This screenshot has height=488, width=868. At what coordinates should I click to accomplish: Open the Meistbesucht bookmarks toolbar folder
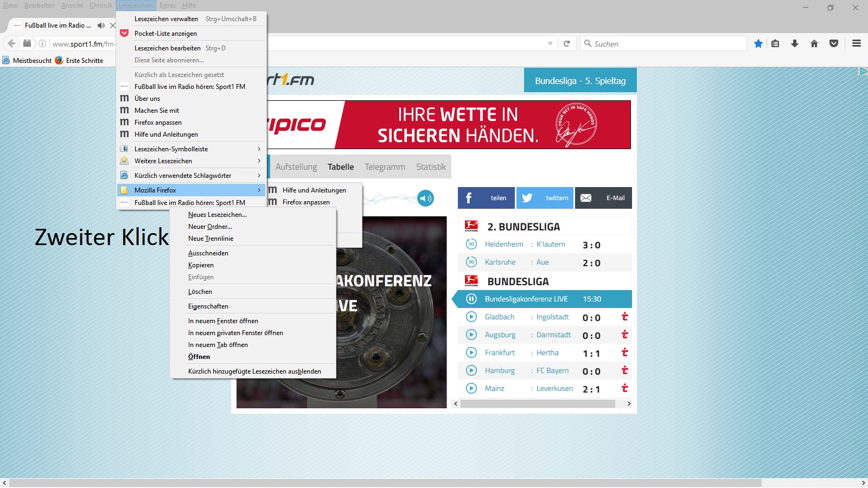(27, 60)
